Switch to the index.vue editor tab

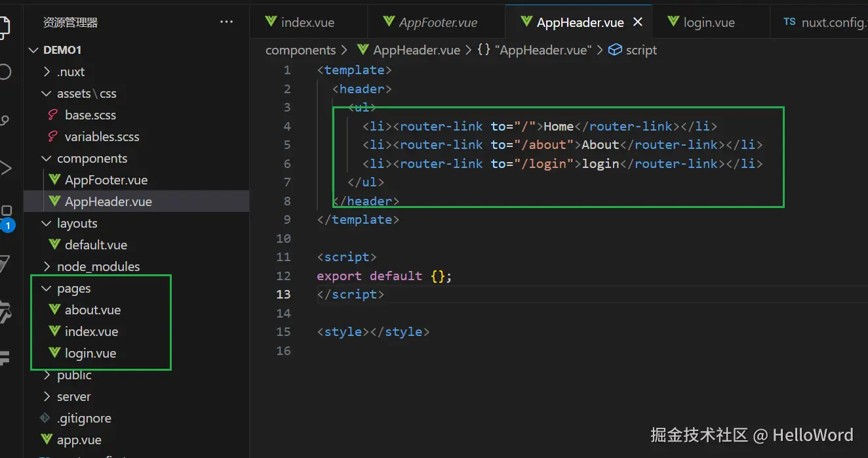(308, 22)
